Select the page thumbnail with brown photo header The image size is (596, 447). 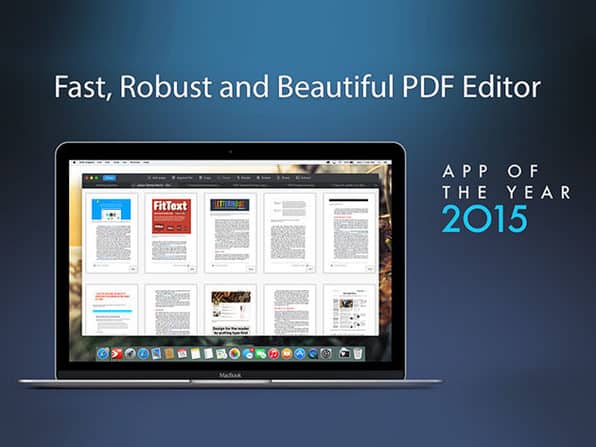230,310
